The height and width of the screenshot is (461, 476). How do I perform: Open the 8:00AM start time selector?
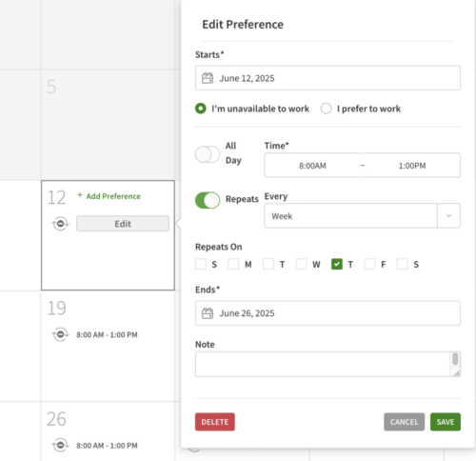[312, 166]
